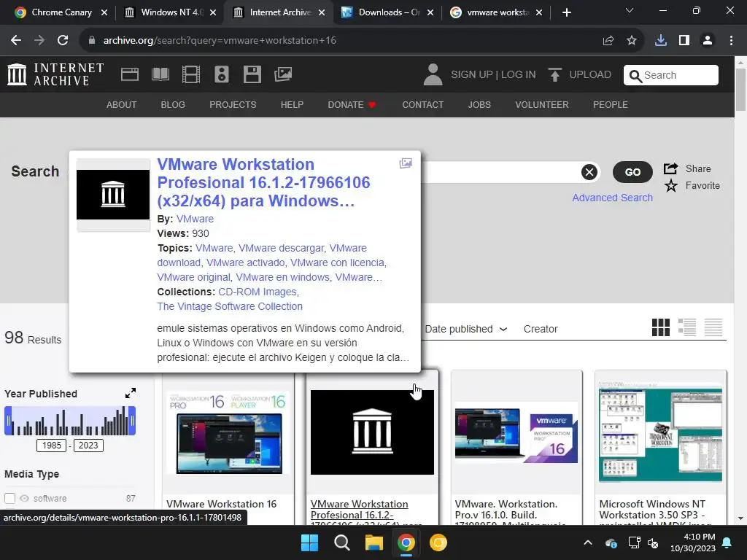Switch to compact list view
Screen dimensions: 747x560
[x=713, y=327]
